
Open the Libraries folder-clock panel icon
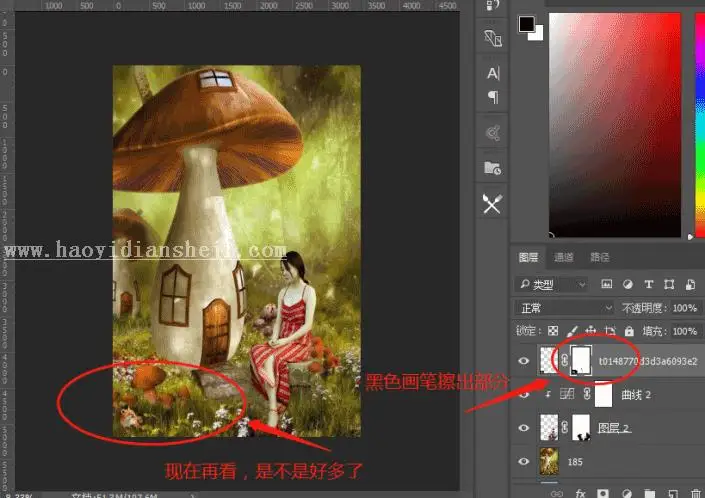493,168
